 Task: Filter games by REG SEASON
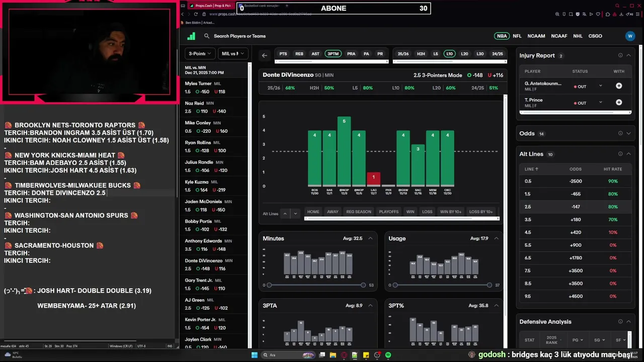coord(359,212)
